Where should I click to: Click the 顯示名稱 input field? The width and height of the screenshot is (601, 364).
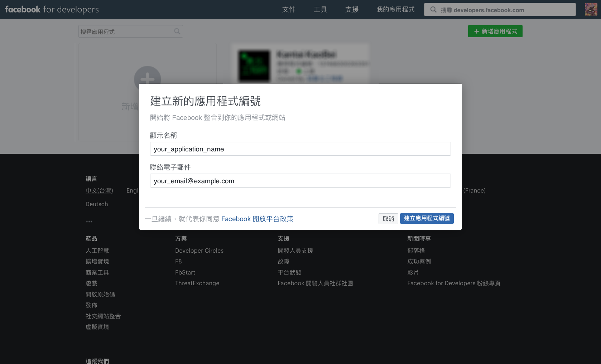point(300,149)
